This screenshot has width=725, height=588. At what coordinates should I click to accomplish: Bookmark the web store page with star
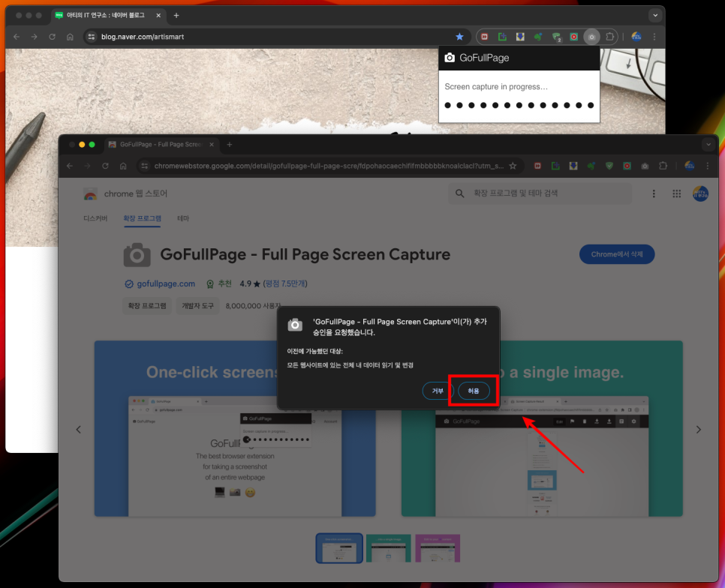coord(513,166)
